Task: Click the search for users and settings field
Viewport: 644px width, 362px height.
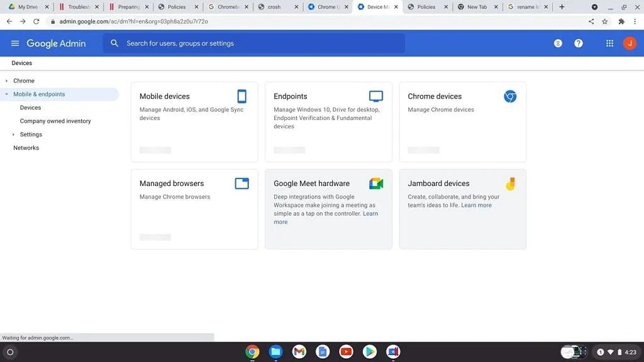Action: (x=252, y=43)
